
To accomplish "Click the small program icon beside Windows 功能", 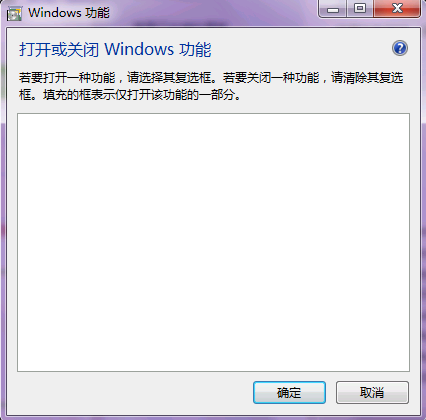I will pos(14,13).
